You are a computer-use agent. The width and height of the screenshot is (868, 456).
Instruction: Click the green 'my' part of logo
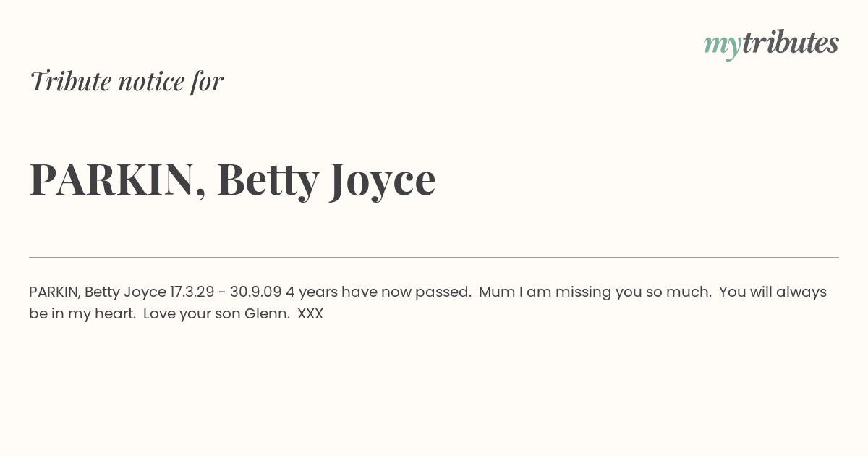723,46
